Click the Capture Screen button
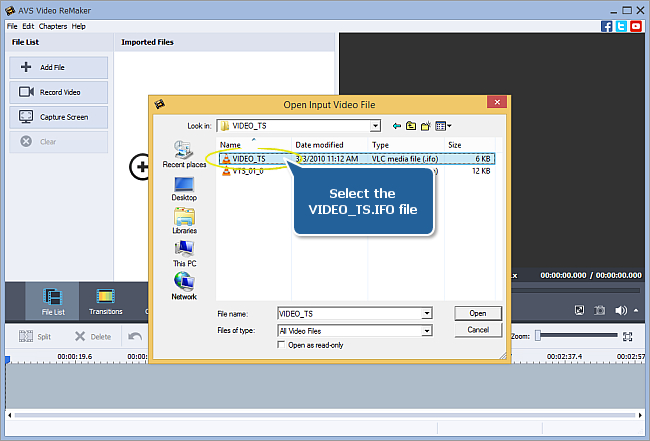This screenshot has height=441, width=650. pyautogui.click(x=58, y=117)
